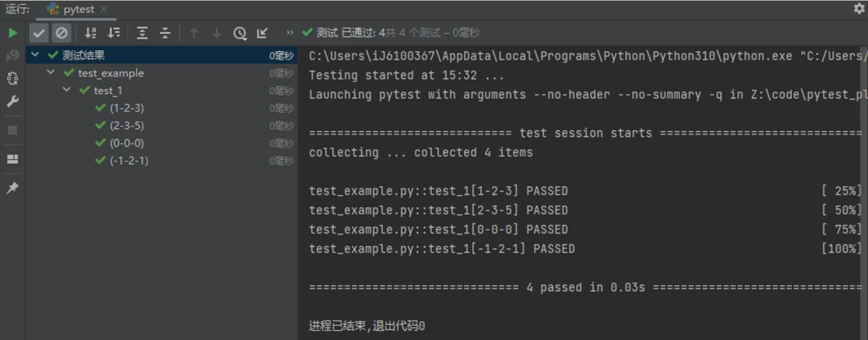Close the pytest run tab
Viewport: 868px width, 340px height.
103,9
